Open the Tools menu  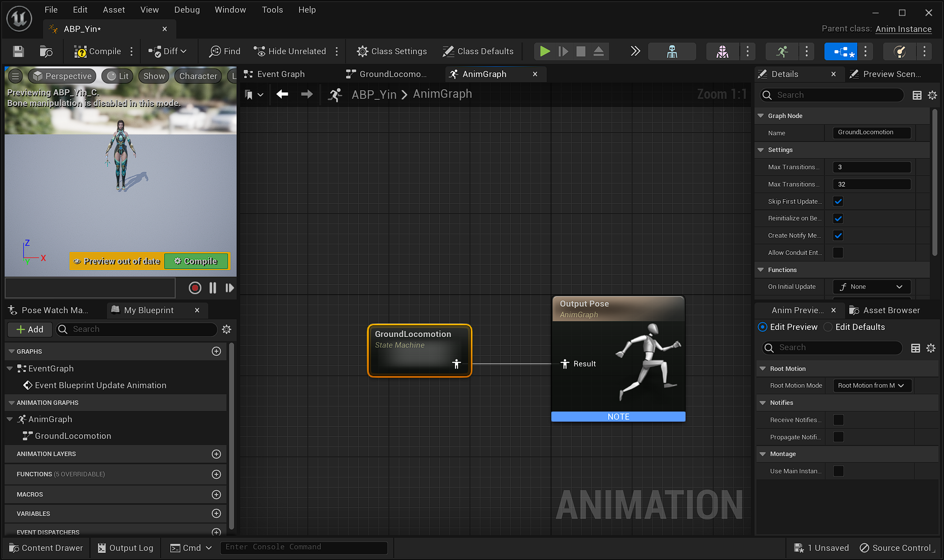[272, 10]
